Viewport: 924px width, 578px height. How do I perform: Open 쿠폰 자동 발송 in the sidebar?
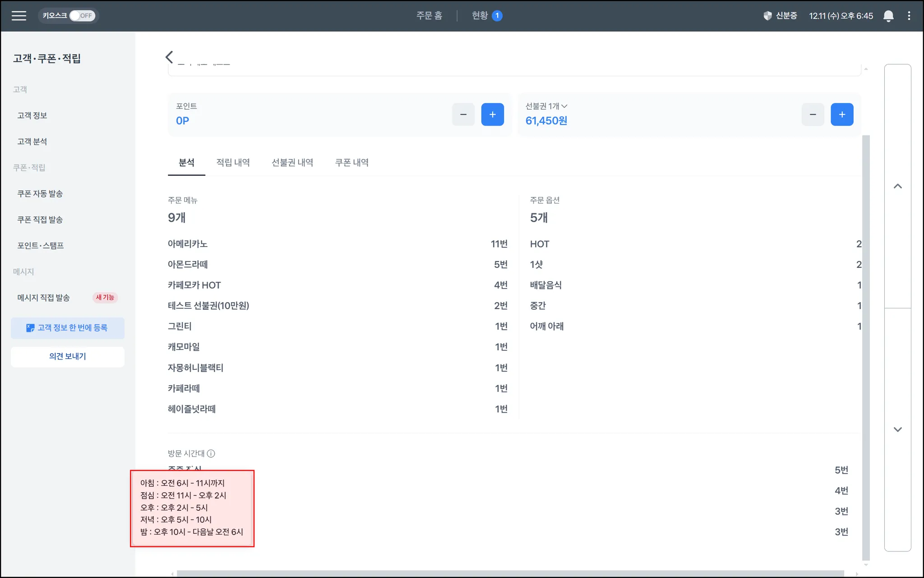click(x=40, y=194)
